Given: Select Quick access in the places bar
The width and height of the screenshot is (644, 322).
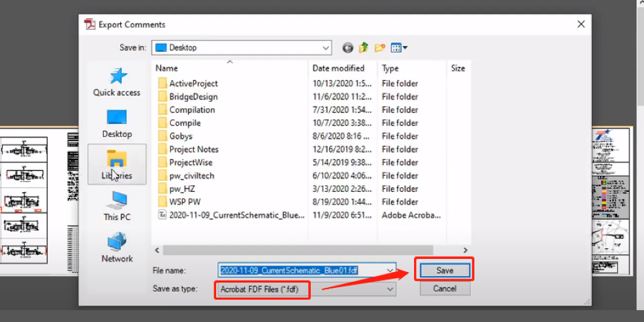Looking at the screenshot, I should (x=117, y=81).
